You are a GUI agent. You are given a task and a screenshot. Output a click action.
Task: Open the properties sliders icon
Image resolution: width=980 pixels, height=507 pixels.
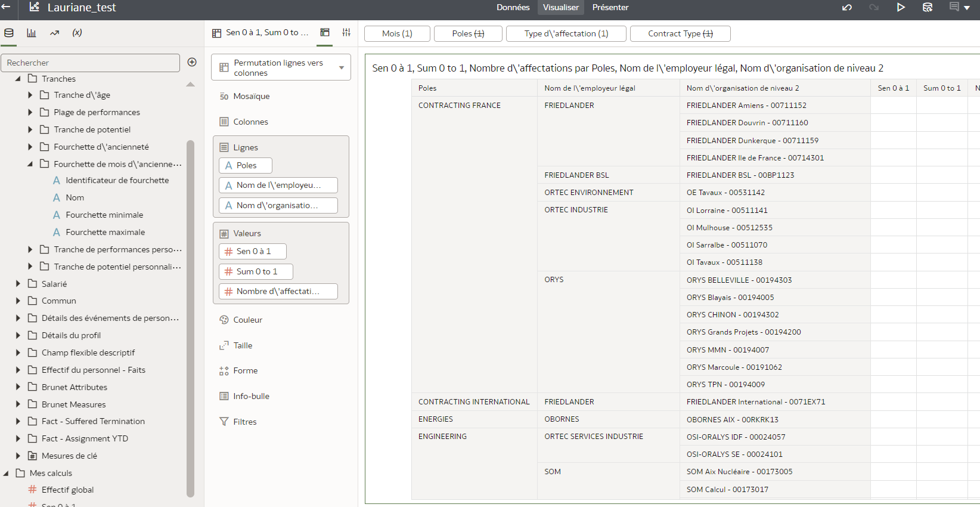coord(346,33)
